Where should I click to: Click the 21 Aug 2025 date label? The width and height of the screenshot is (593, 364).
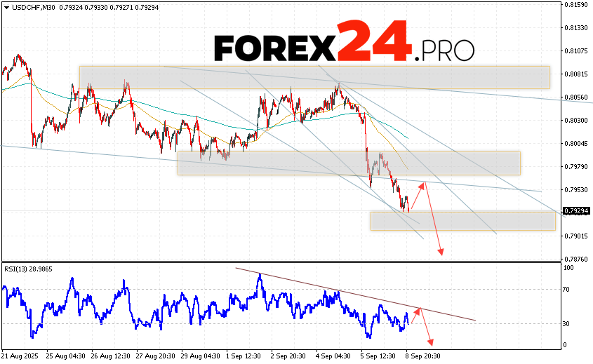21,356
